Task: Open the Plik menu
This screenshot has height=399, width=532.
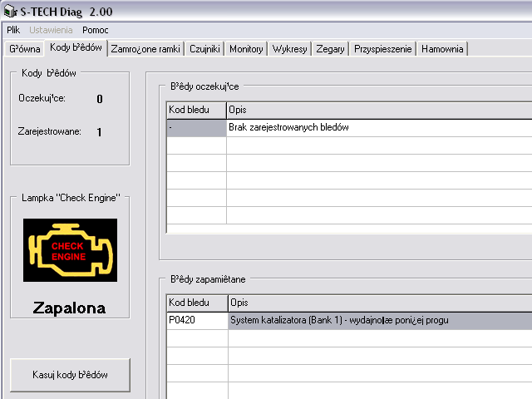Action: tap(13, 30)
